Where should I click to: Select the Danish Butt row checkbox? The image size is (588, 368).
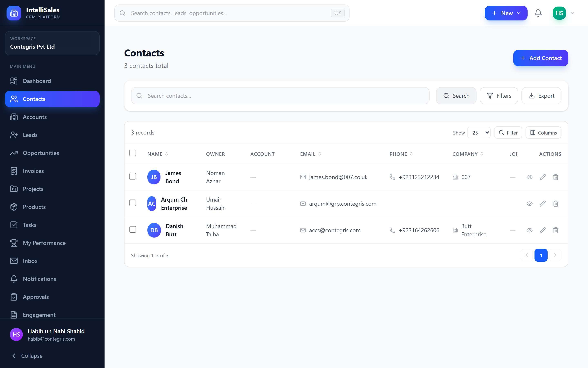(x=133, y=229)
